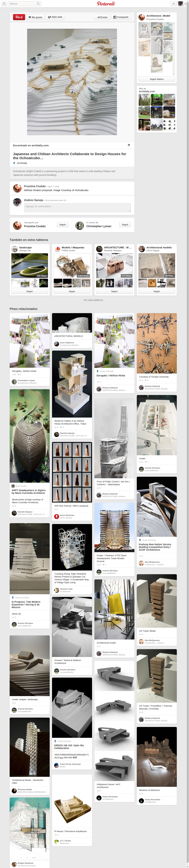
Task: Like the pin with Me gusta
Action: pos(35,17)
